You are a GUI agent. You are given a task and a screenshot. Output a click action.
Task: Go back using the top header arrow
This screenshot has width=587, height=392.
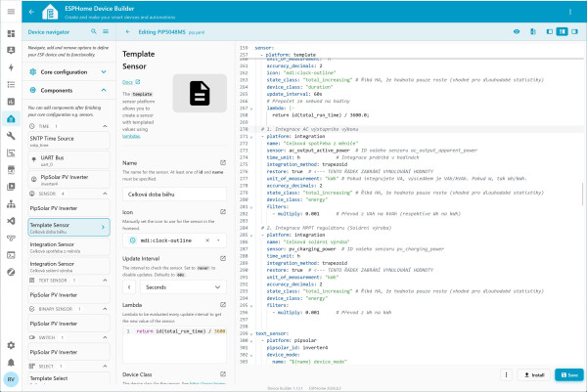coord(31,12)
